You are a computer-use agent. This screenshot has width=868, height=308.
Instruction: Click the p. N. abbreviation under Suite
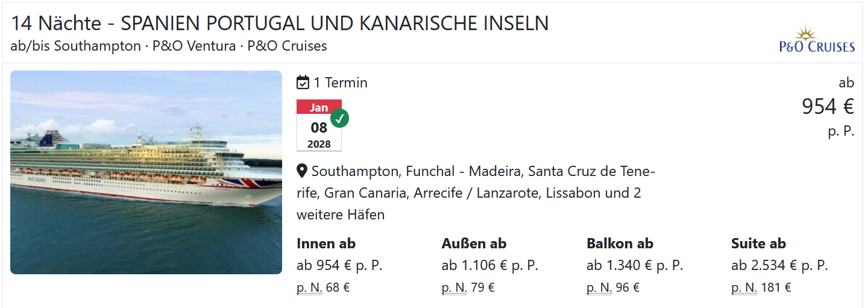click(x=744, y=288)
